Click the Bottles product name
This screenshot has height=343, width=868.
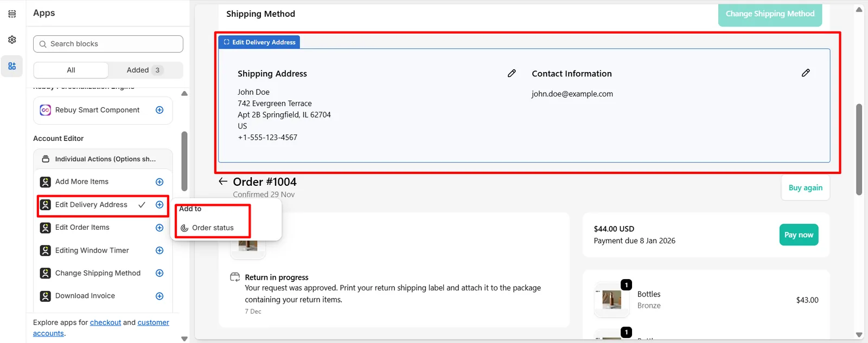(649, 294)
